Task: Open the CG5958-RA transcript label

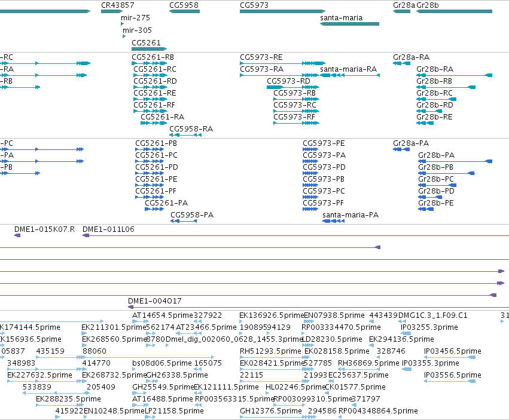Action: click(x=191, y=129)
